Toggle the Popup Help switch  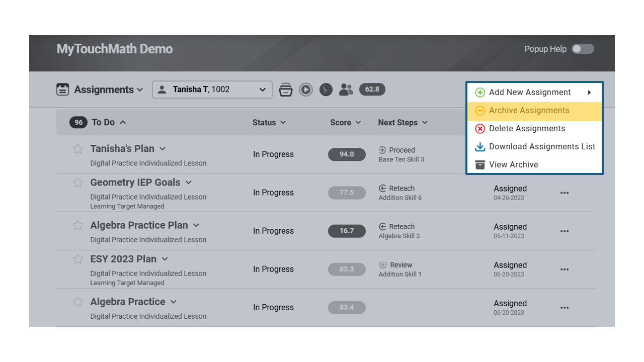tap(583, 49)
